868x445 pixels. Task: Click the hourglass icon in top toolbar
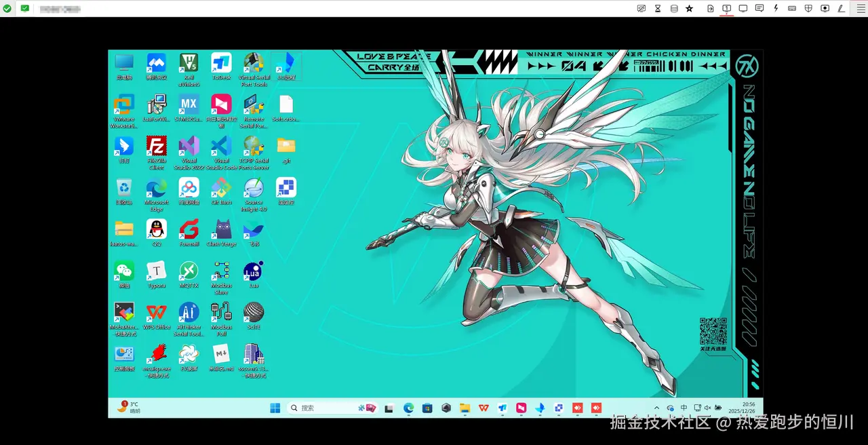click(x=658, y=8)
